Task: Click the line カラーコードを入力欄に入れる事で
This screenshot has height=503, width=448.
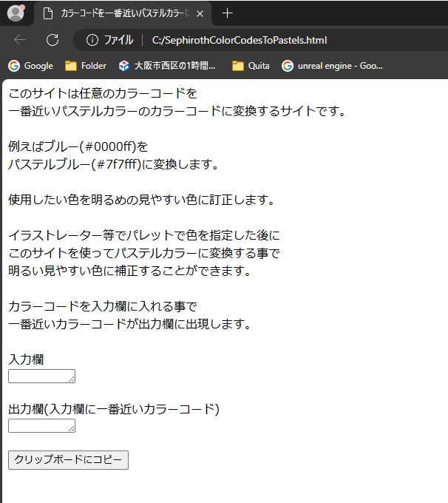Action: (x=103, y=306)
